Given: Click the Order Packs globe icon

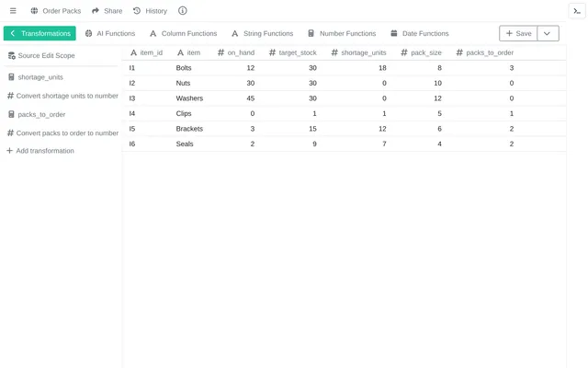Looking at the screenshot, I should (x=34, y=11).
